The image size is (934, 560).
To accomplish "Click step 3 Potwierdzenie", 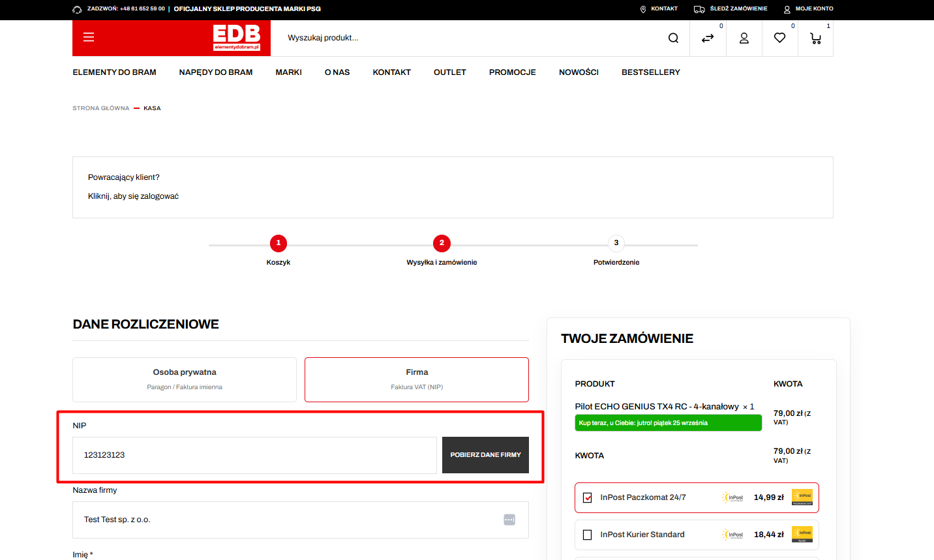I will (x=616, y=243).
